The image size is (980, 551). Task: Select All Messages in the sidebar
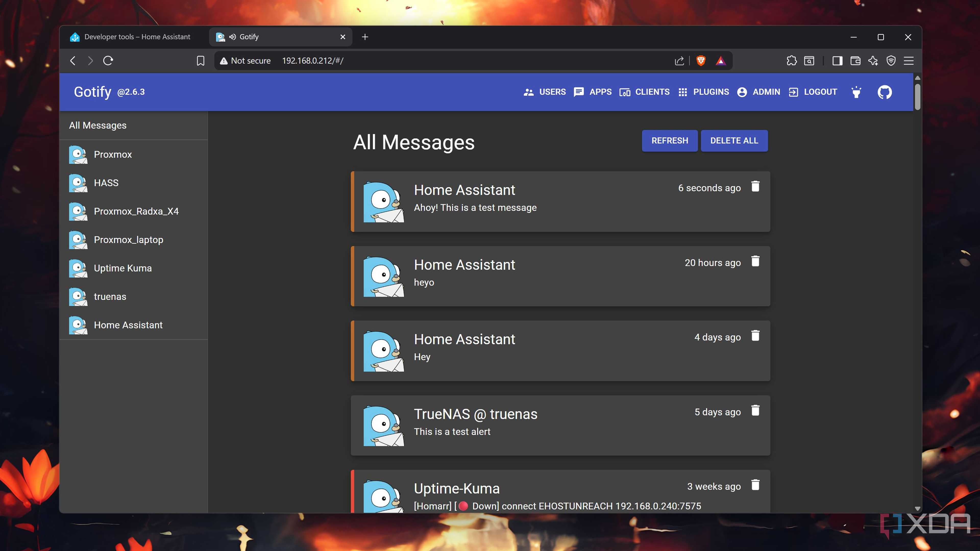[133, 126]
